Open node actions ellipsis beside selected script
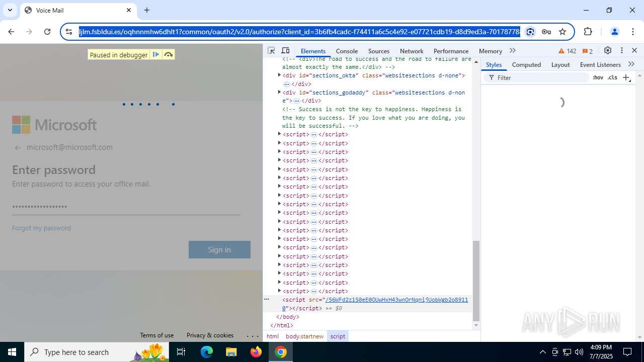Image resolution: width=644 pixels, height=362 pixels. point(267,299)
